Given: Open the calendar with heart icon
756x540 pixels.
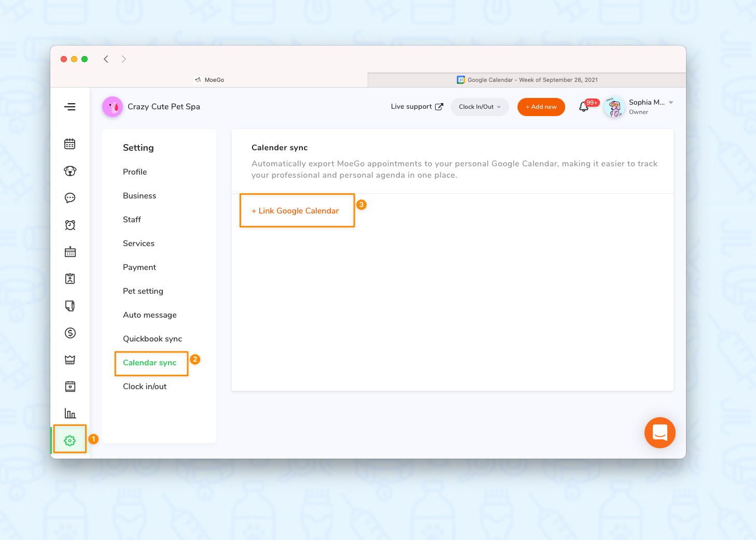Looking at the screenshot, I should tap(70, 387).
